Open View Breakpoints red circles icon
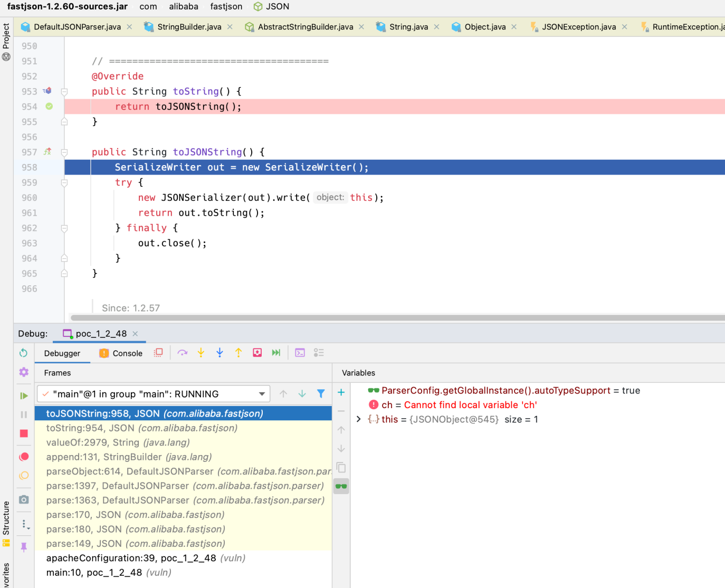The width and height of the screenshot is (725, 588). click(24, 457)
